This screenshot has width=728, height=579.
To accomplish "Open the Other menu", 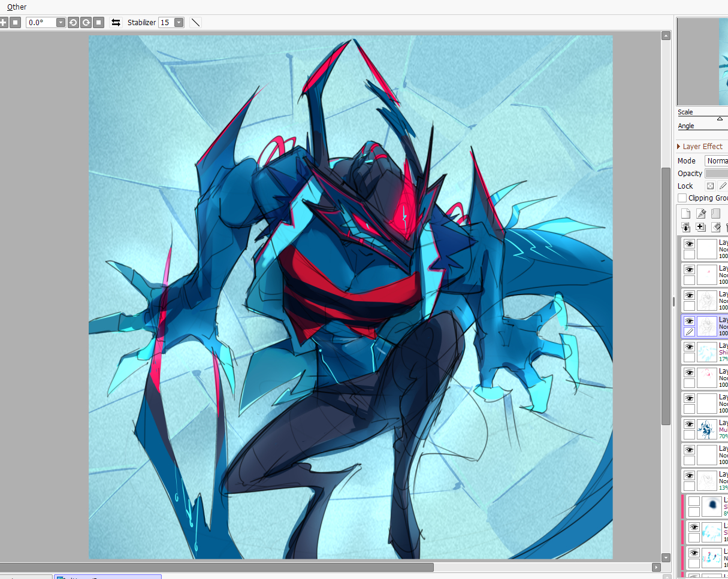I will [x=17, y=7].
